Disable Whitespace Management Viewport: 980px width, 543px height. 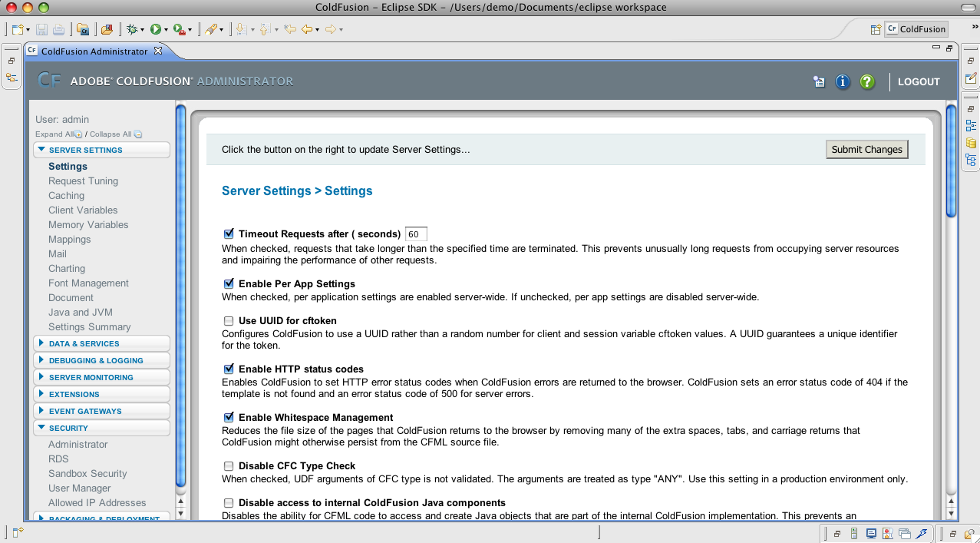click(228, 417)
